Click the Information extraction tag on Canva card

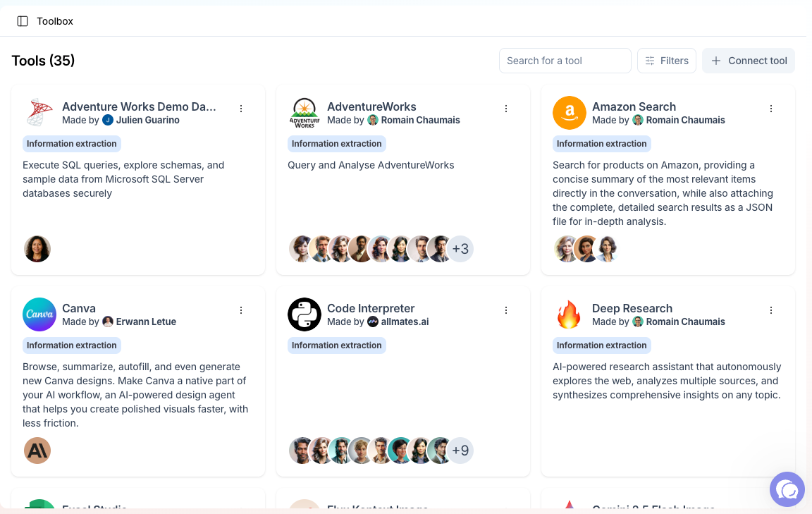pyautogui.click(x=71, y=345)
